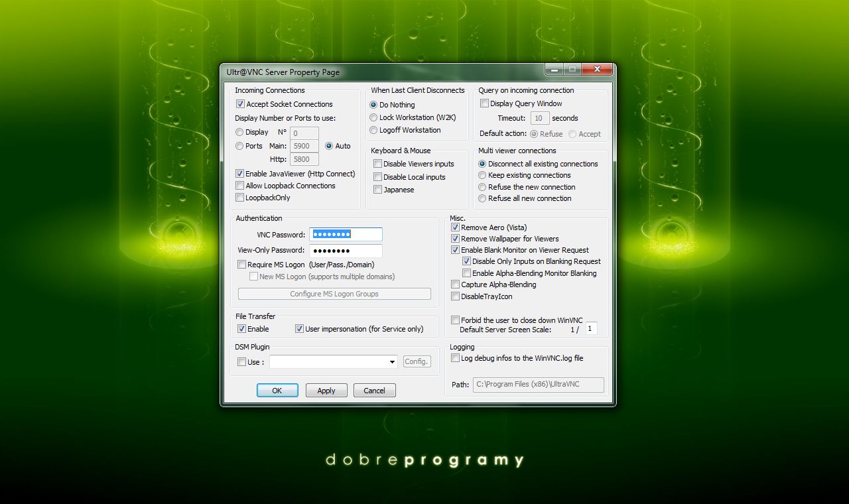
Task: Select Refuse as default action
Action: point(534,134)
